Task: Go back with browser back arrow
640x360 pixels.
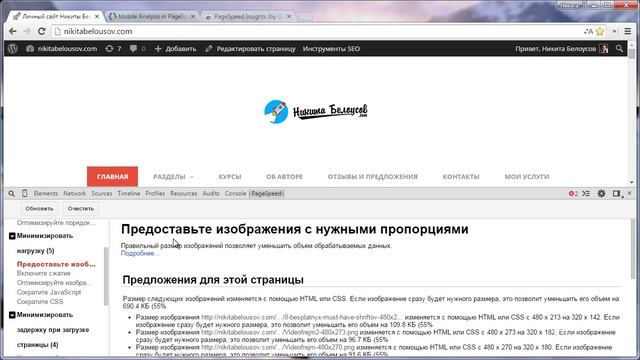Action: pos(13,31)
